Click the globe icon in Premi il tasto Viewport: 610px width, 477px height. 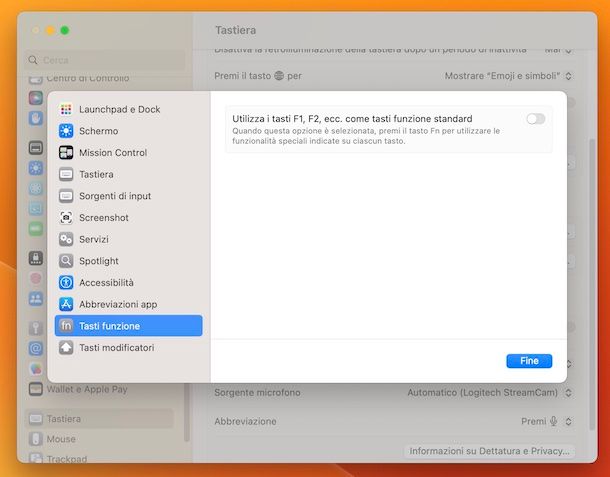tap(279, 75)
